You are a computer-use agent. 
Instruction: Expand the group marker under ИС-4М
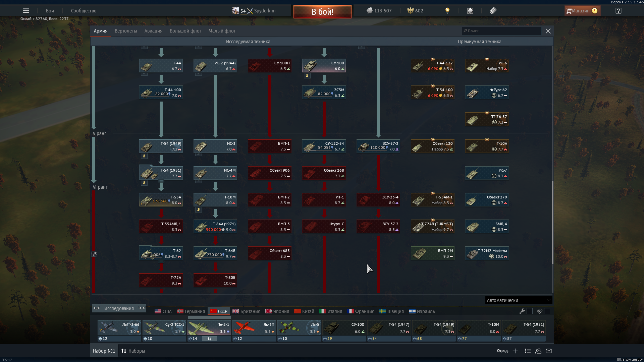[198, 181]
